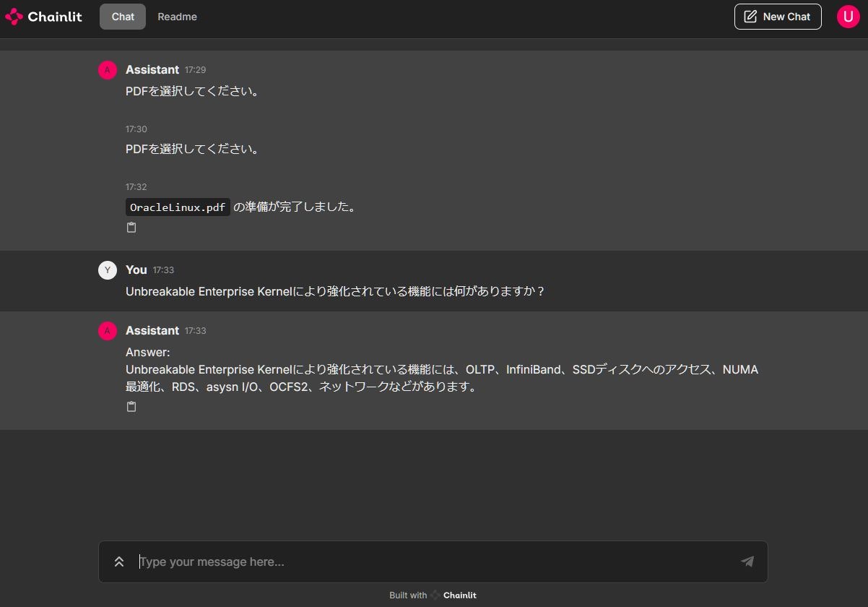Select the Chat tab
Screen dimensions: 868x607
(x=122, y=16)
